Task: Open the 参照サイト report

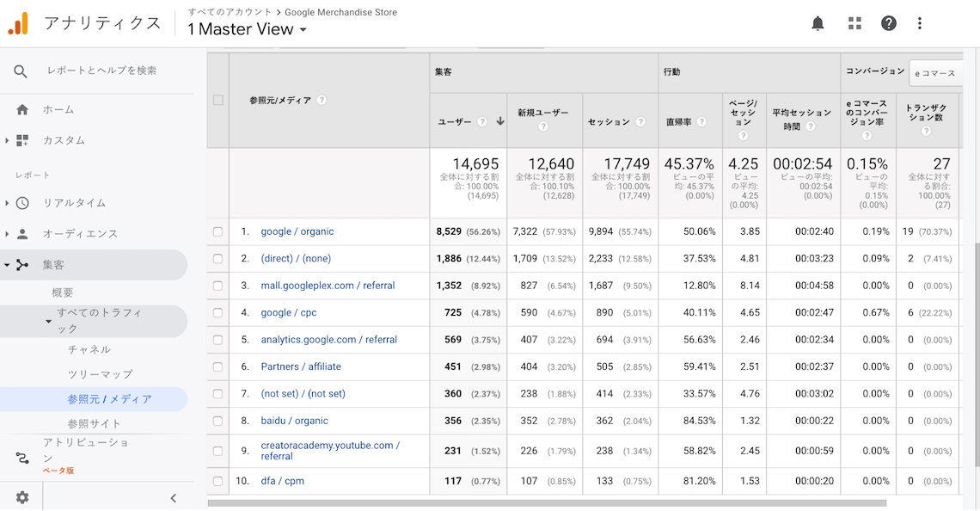Action: (x=94, y=423)
